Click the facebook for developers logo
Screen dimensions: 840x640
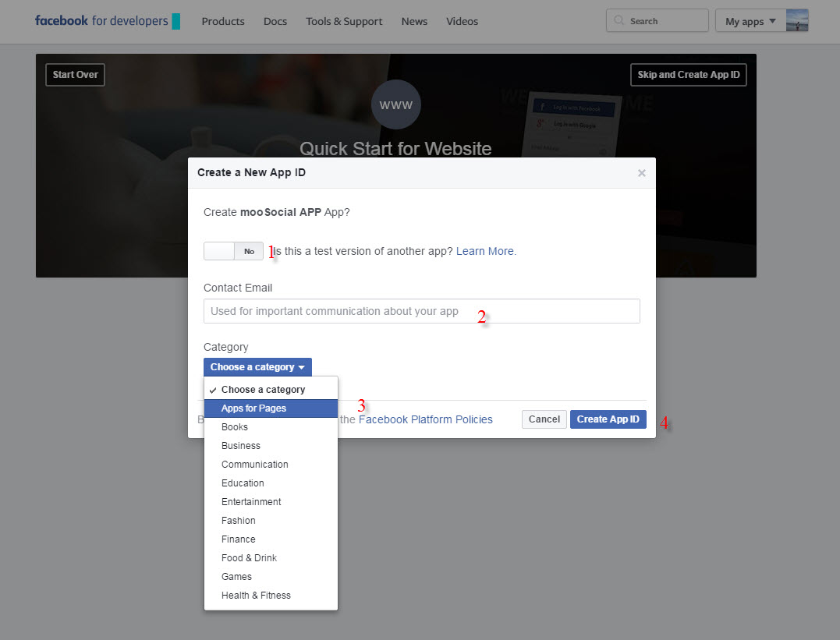click(101, 21)
